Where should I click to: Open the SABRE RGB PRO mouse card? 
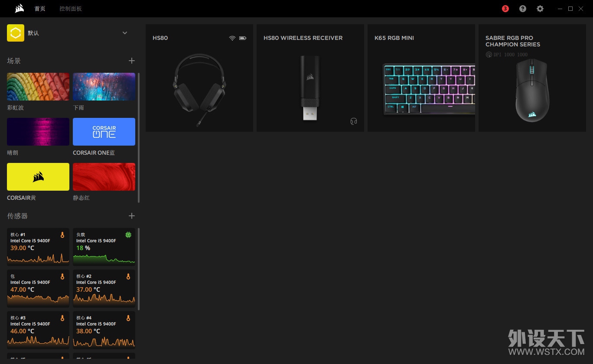coord(532,78)
